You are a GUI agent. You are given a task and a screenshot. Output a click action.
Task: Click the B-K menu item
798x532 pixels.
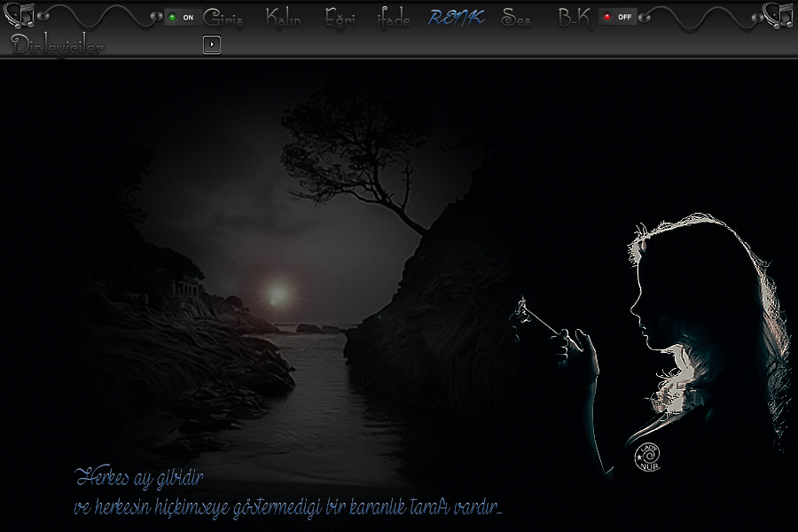coord(574,18)
